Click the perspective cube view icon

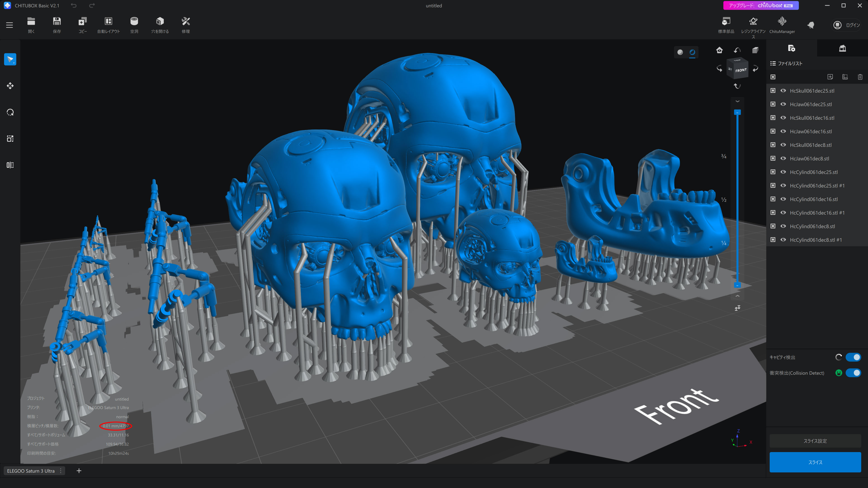click(x=755, y=50)
